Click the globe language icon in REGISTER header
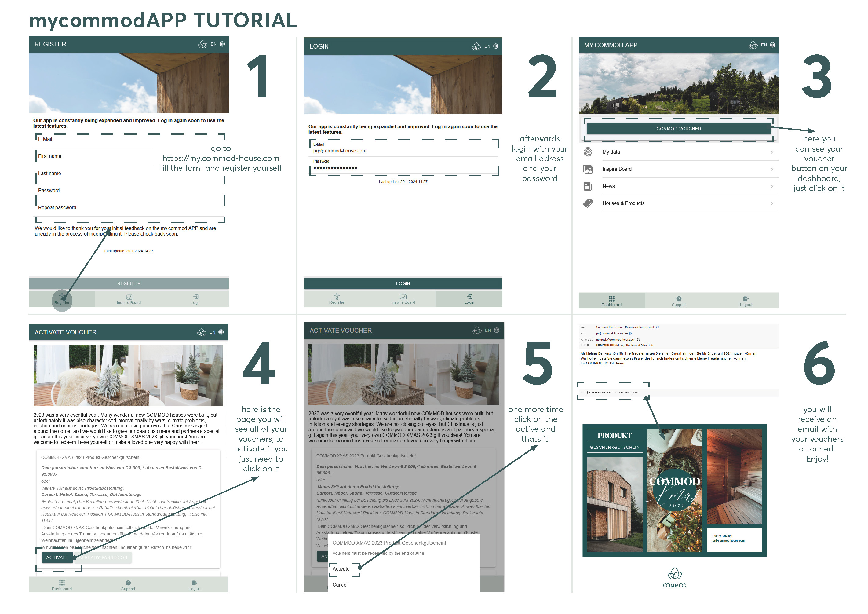Viewport: 868px width, 614px height. tap(222, 44)
